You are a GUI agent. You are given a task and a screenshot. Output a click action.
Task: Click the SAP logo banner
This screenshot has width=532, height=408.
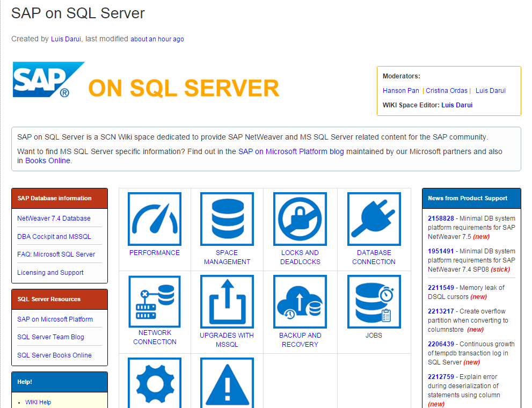[48, 79]
